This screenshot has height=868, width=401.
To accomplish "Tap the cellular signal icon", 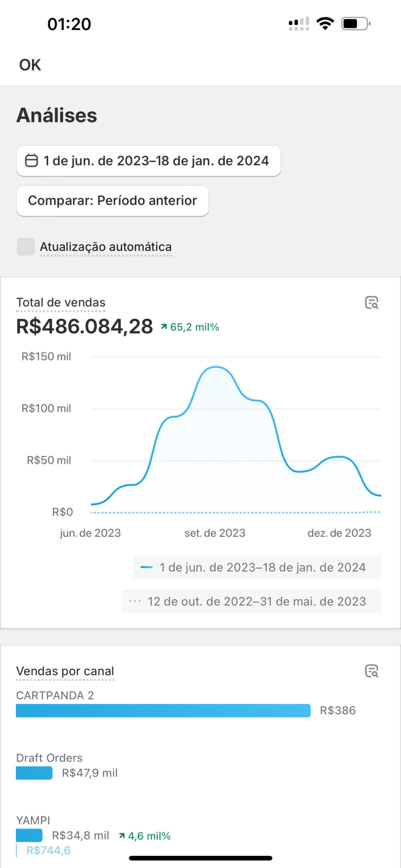I will [x=299, y=24].
